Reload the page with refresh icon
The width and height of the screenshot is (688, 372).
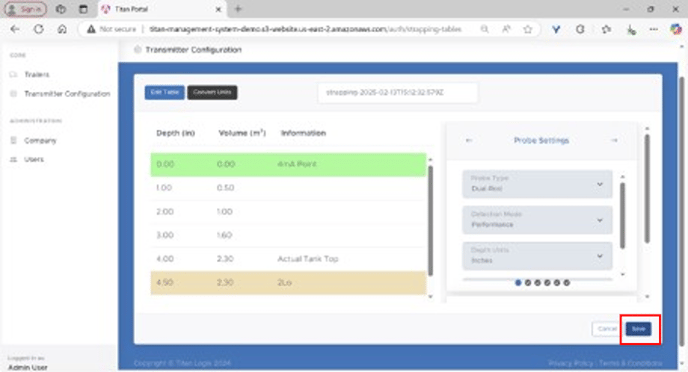(x=39, y=29)
